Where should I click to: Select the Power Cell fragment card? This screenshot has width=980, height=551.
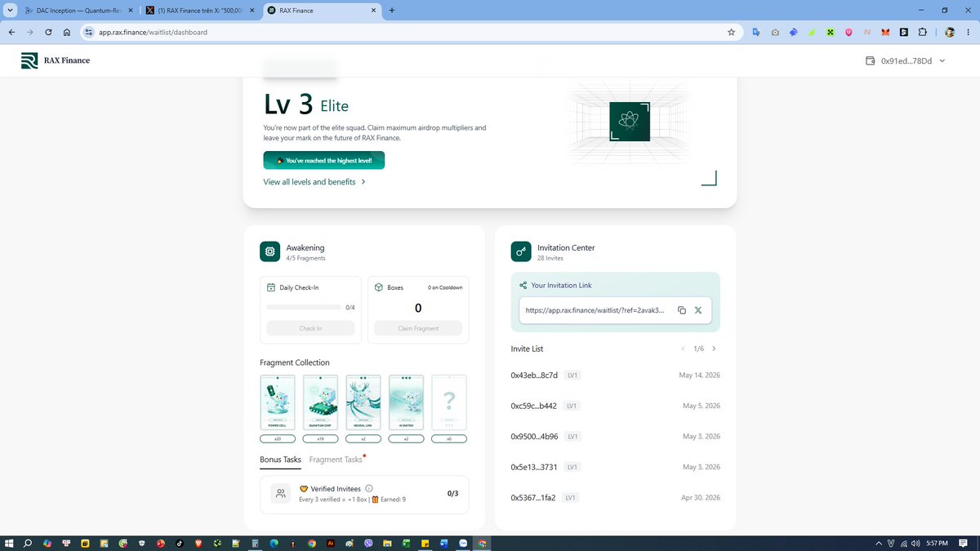tap(277, 402)
